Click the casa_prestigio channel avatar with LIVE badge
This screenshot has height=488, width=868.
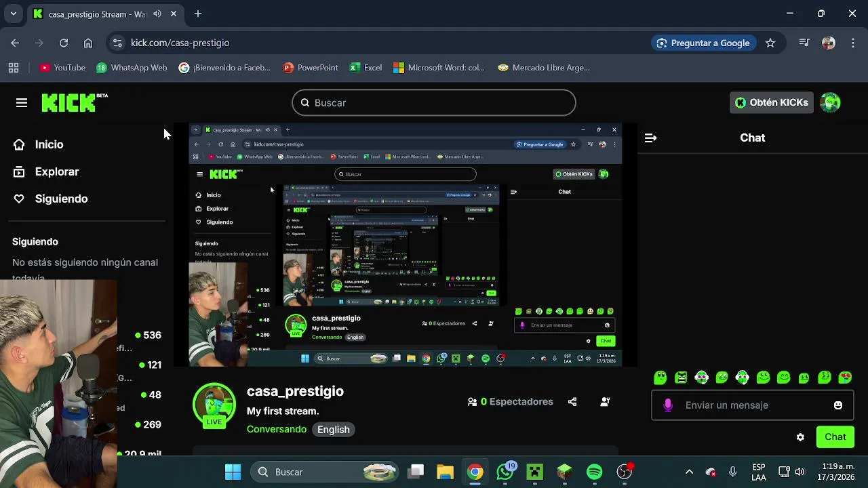click(x=214, y=405)
